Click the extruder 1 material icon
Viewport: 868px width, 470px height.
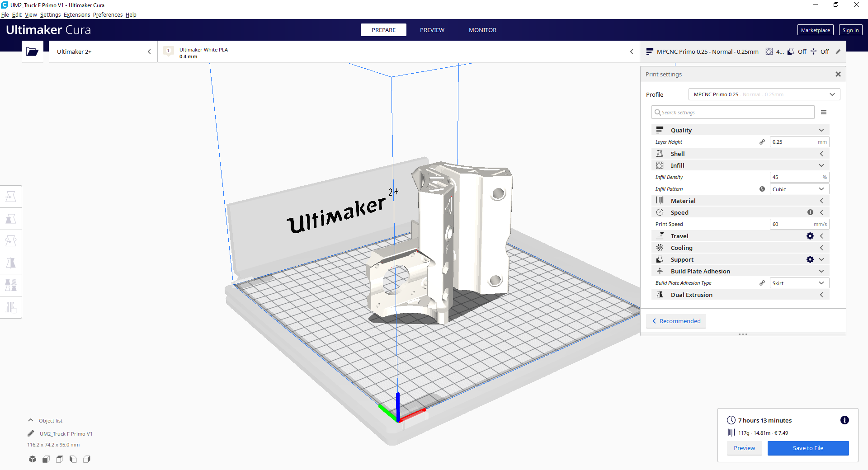(169, 51)
